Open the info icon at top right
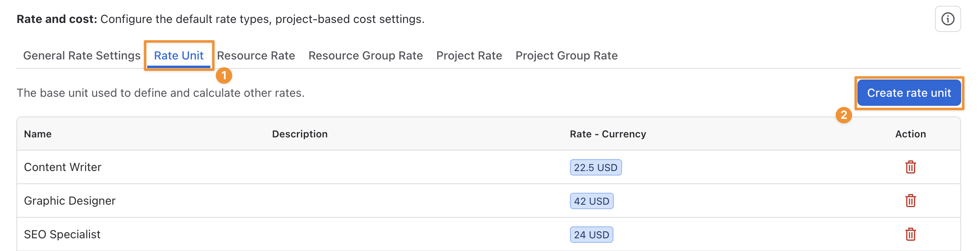The width and height of the screenshot is (980, 251). click(x=948, y=19)
